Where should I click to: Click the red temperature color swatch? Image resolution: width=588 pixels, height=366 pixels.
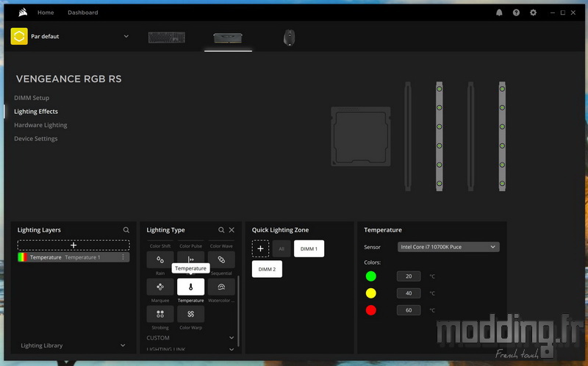pyautogui.click(x=371, y=310)
